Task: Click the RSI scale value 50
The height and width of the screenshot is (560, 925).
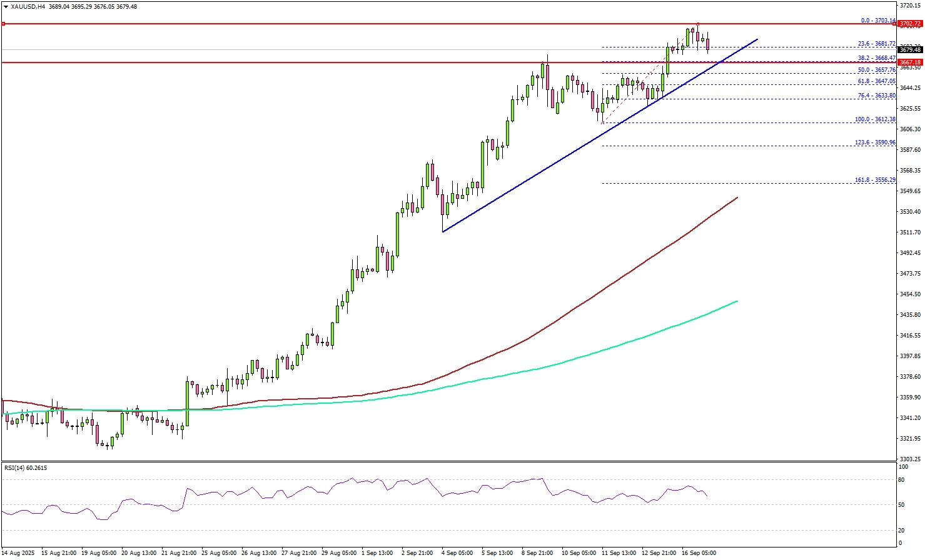Action: [x=902, y=505]
